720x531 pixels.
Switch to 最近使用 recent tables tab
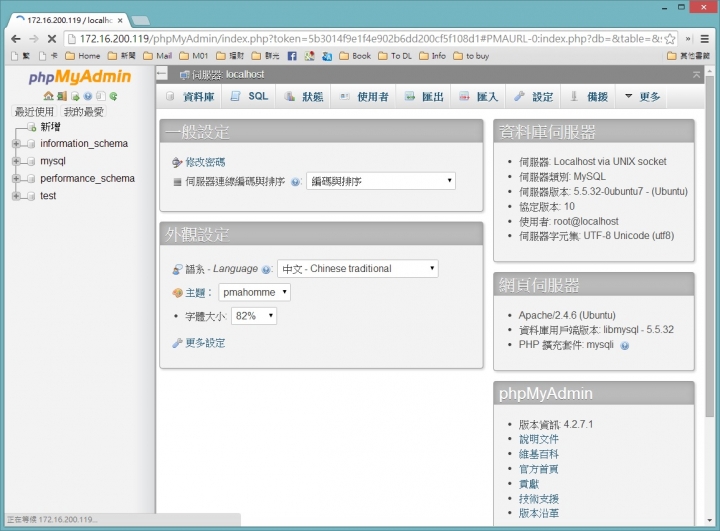[34, 112]
